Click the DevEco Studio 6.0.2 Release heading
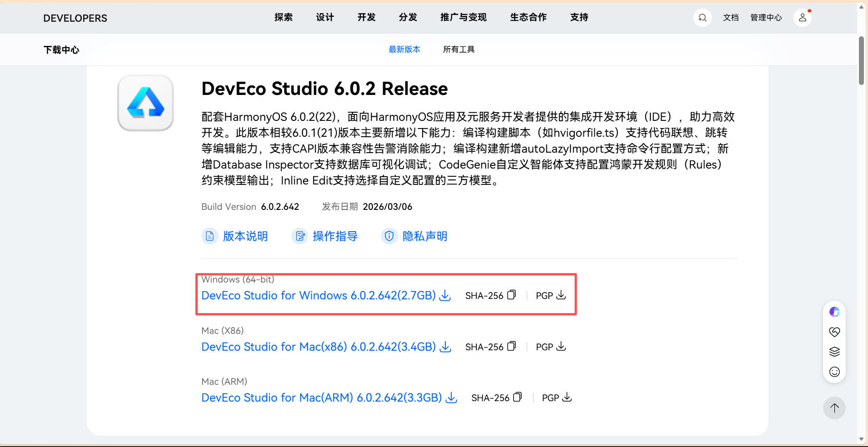868x447 pixels. click(x=324, y=89)
